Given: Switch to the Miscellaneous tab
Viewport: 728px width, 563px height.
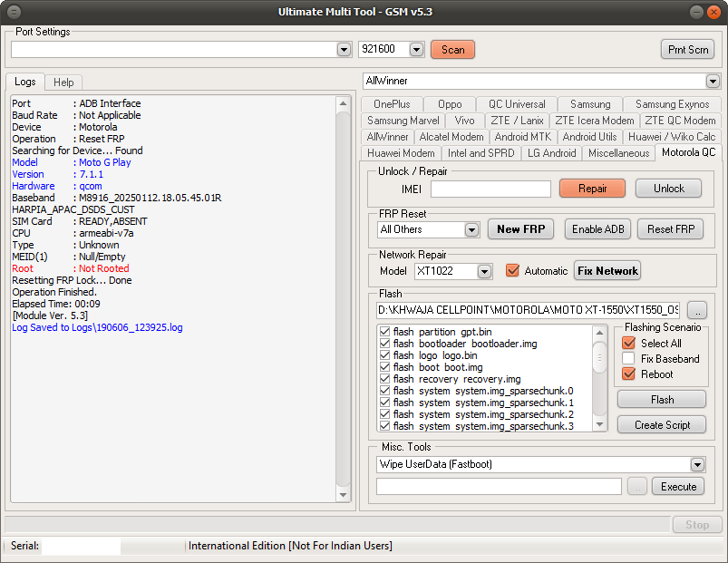Looking at the screenshot, I should pyautogui.click(x=619, y=153).
